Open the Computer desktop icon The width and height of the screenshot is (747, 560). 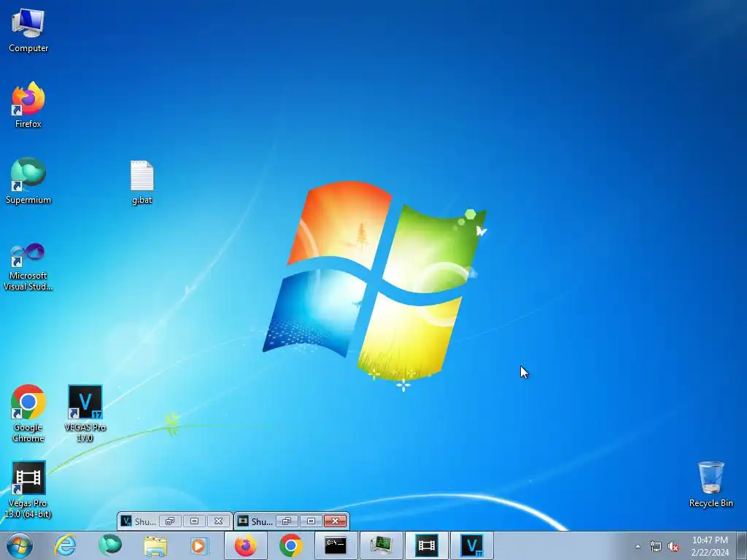click(x=28, y=31)
